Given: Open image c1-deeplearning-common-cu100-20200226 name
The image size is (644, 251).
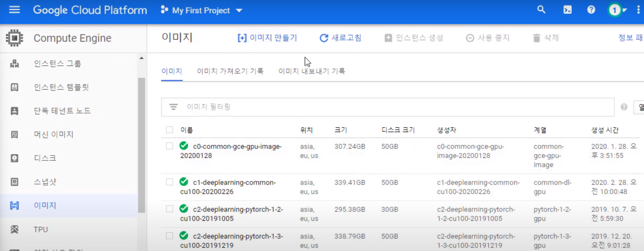Looking at the screenshot, I should tap(228, 187).
